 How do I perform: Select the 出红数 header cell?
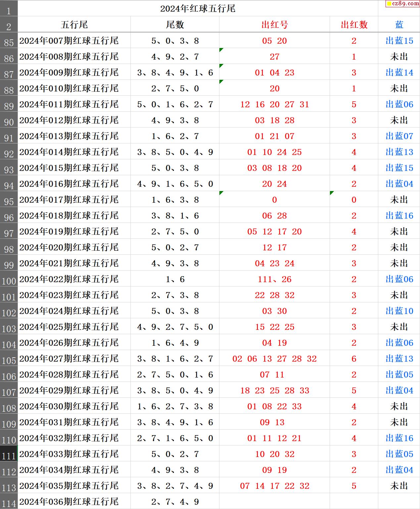click(x=354, y=25)
